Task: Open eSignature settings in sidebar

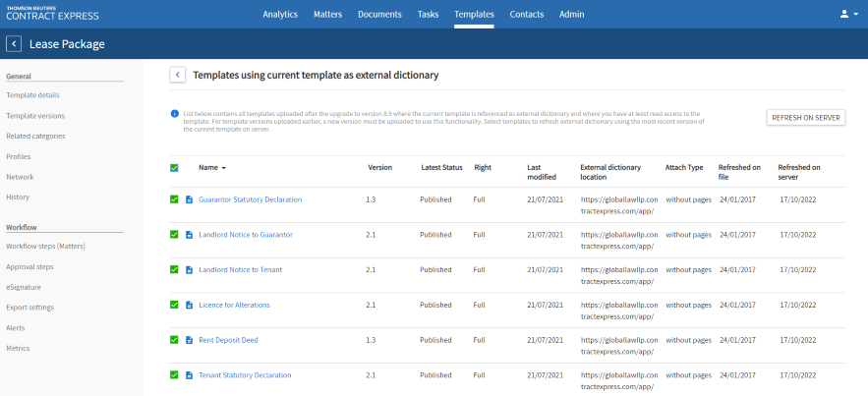Action: point(24,287)
